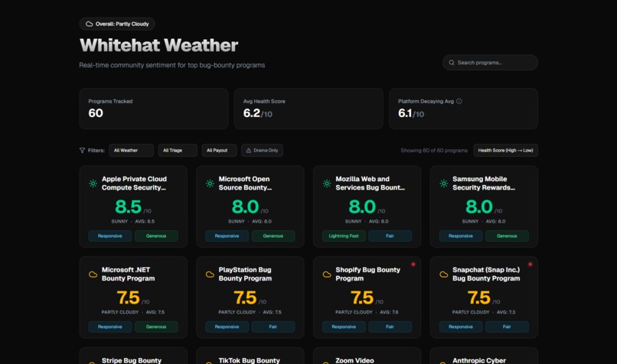Click Responsive tag on PlayStation card
Viewport: 617px width, 364px height.
[x=227, y=327]
